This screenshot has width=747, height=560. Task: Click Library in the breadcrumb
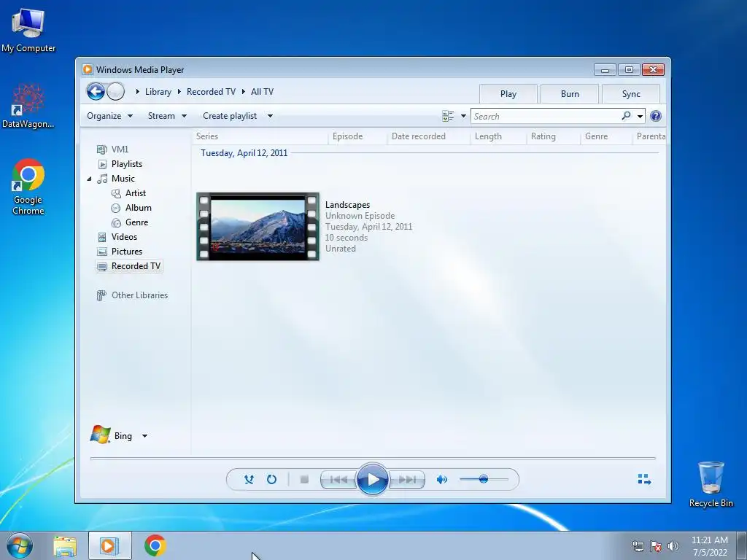158,92
